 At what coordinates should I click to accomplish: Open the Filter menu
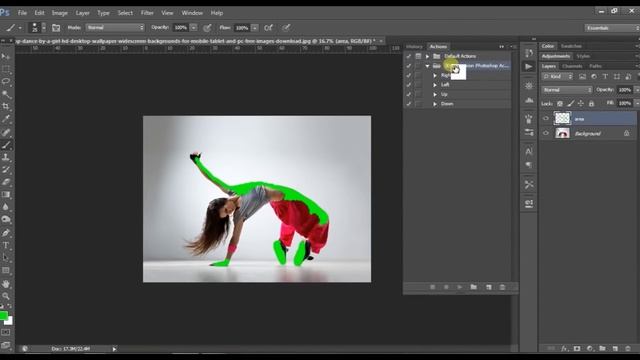pos(147,13)
